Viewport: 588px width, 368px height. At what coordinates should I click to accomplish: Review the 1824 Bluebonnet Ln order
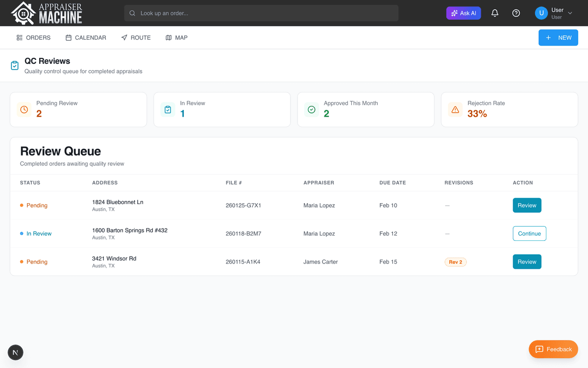[527, 205]
